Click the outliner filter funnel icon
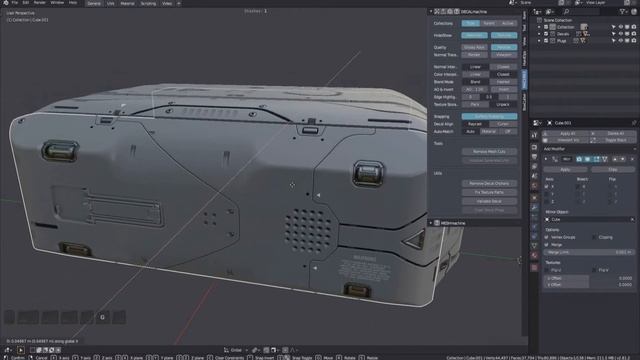The height and width of the screenshot is (360, 640). click(622, 12)
